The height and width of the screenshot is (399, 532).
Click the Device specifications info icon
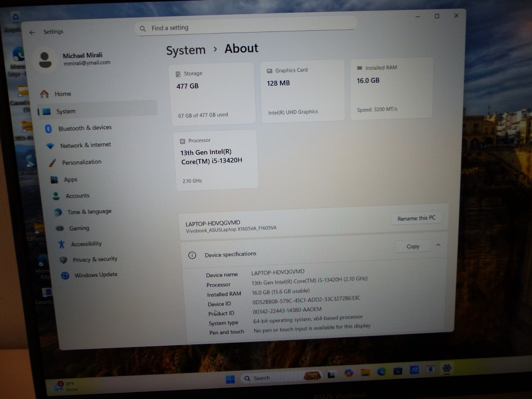192,255
